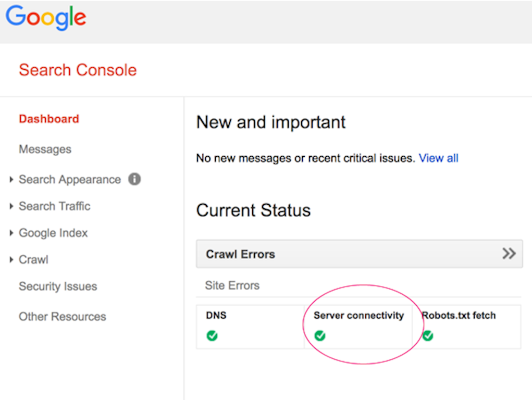Open Security Issues page
The image size is (532, 400).
coord(58,286)
